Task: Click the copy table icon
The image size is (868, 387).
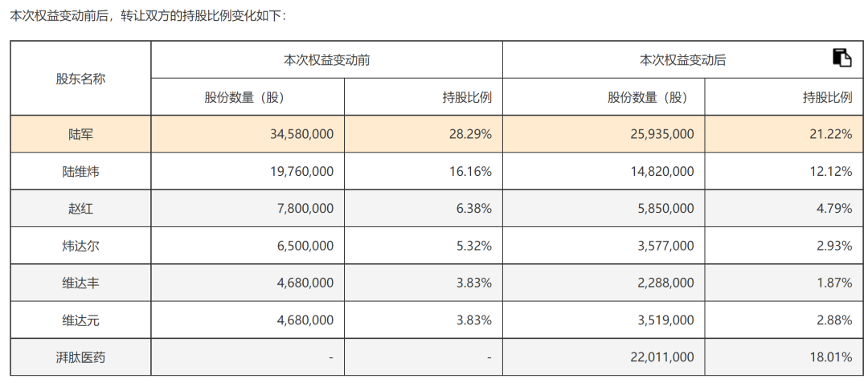Action: tap(842, 58)
